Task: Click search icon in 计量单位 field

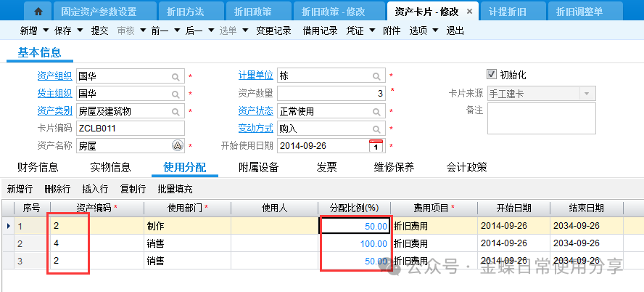Action: [x=377, y=76]
